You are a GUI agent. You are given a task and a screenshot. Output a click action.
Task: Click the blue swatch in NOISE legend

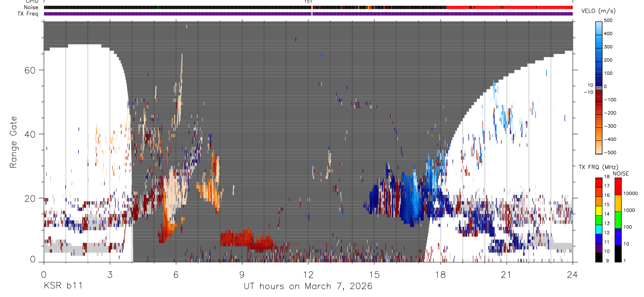coord(618,237)
